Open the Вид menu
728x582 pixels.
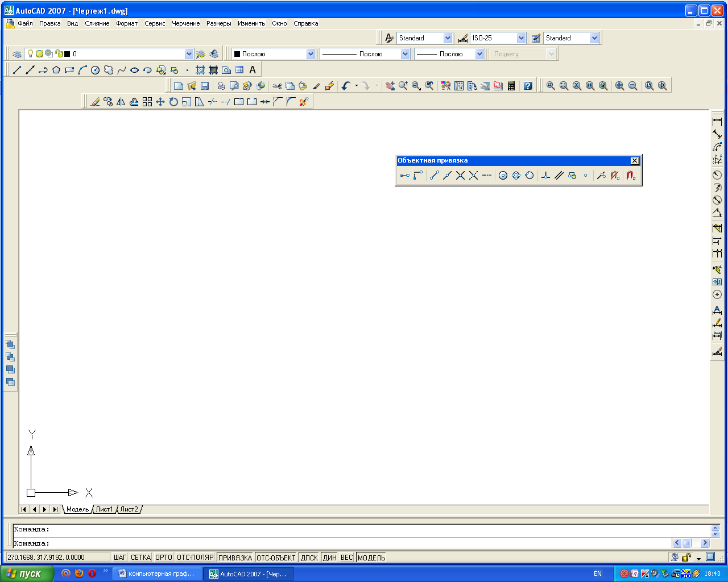tap(72, 23)
